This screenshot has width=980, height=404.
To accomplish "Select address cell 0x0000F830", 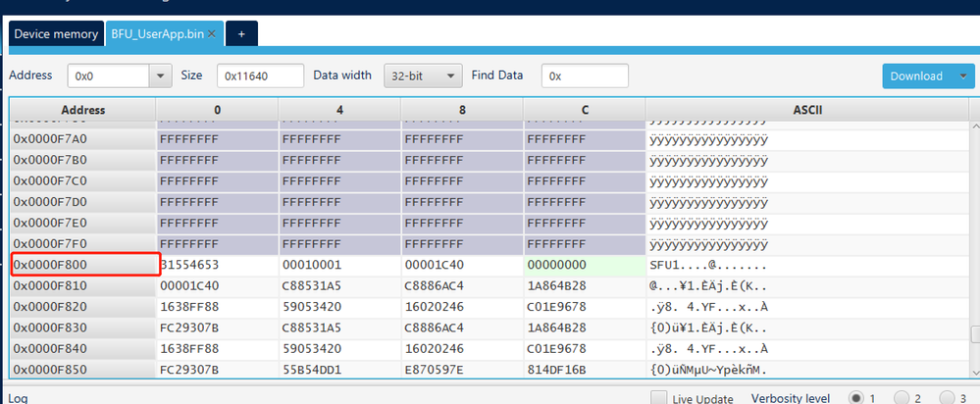I will click(x=83, y=328).
